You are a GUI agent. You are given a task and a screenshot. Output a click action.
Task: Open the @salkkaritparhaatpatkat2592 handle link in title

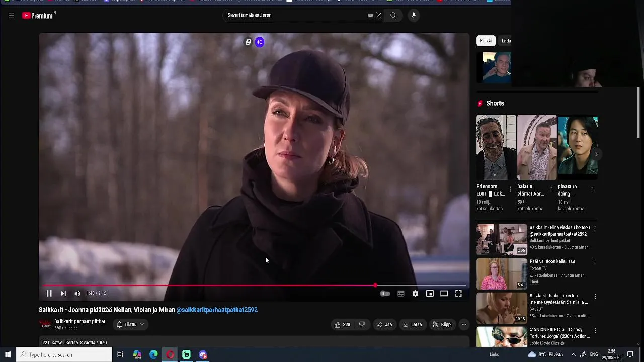pos(217,310)
